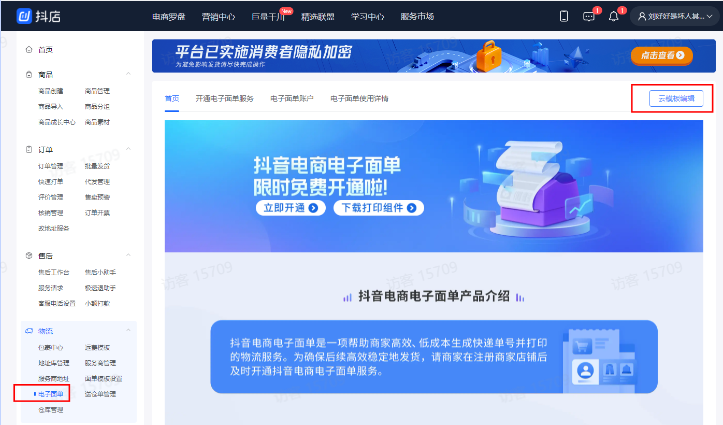The image size is (723, 425).
Task: Go to 首页 in the sidebar
Action: tap(45, 50)
